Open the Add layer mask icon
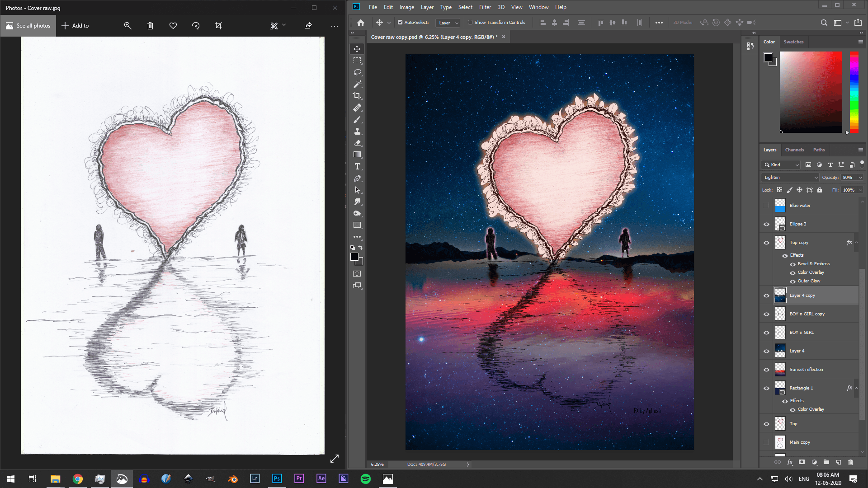Image resolution: width=868 pixels, height=488 pixels. [x=802, y=462]
